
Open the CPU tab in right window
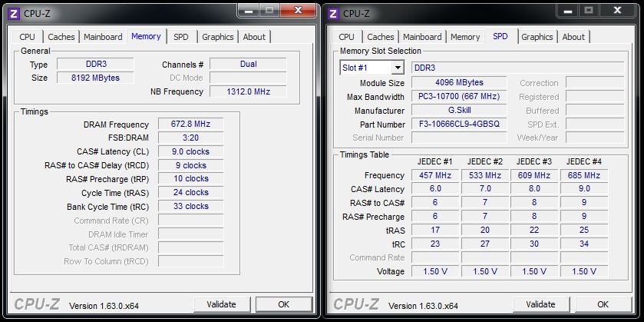(x=347, y=37)
